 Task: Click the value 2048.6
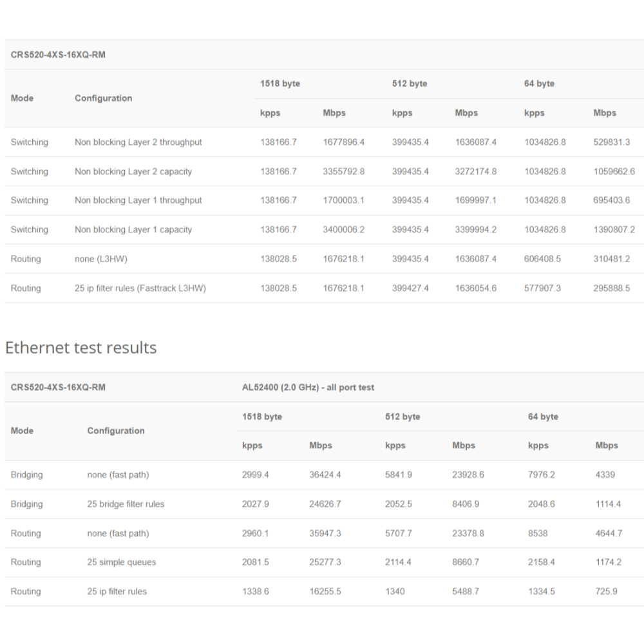click(542, 504)
